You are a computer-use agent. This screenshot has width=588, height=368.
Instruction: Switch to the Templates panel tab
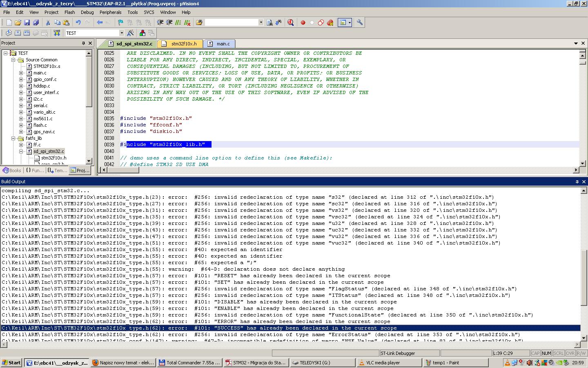[57, 171]
